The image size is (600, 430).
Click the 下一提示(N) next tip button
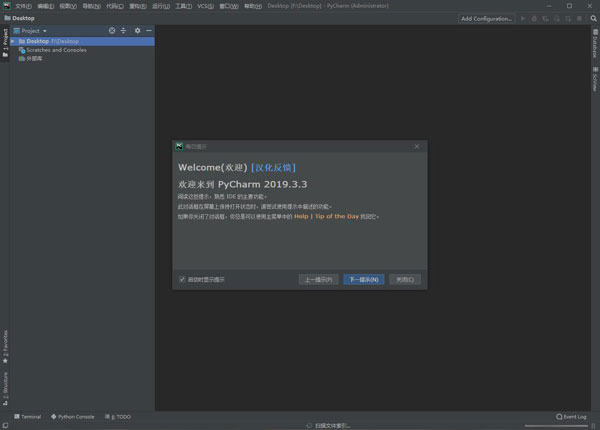tap(363, 279)
